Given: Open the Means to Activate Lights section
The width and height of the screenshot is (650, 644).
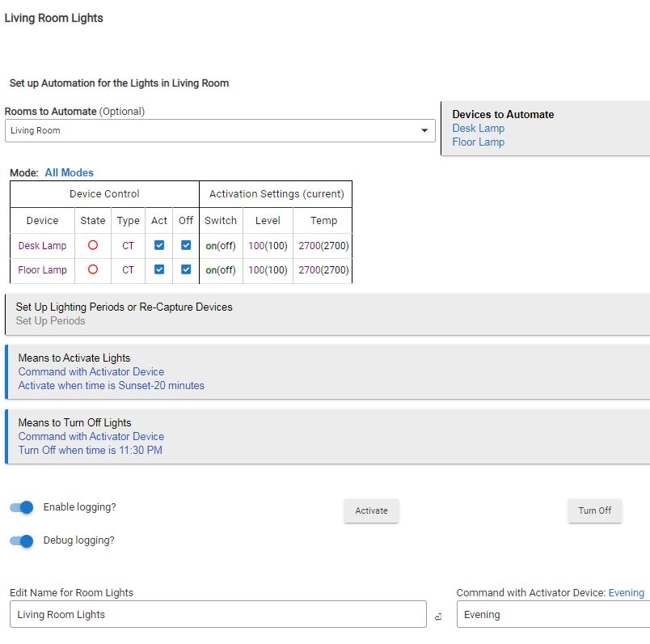Looking at the screenshot, I should pyautogui.click(x=327, y=371).
